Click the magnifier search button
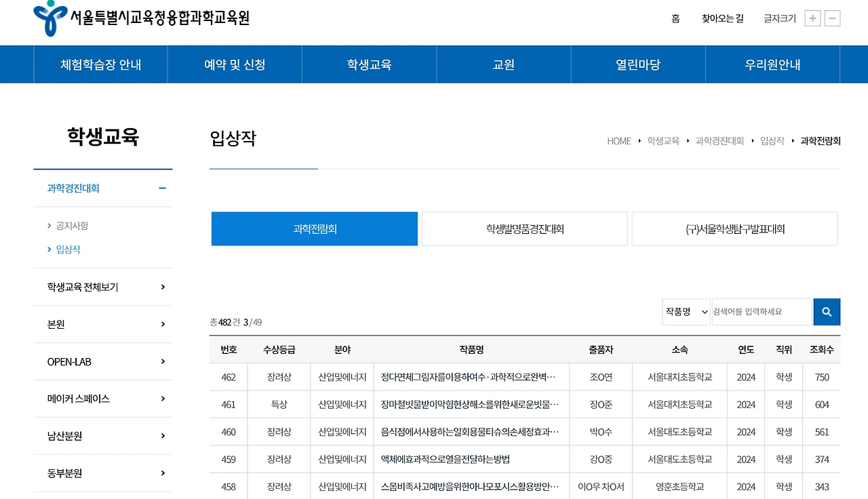 click(x=827, y=312)
